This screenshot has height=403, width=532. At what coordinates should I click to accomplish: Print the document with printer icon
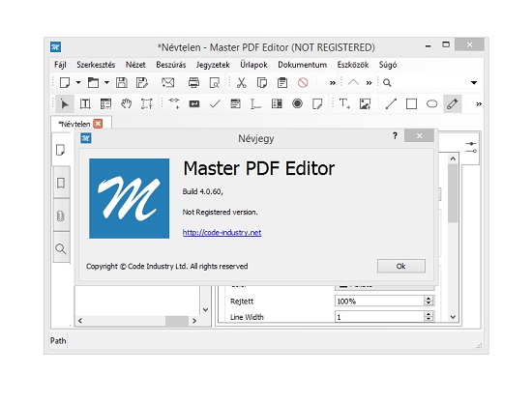click(193, 83)
